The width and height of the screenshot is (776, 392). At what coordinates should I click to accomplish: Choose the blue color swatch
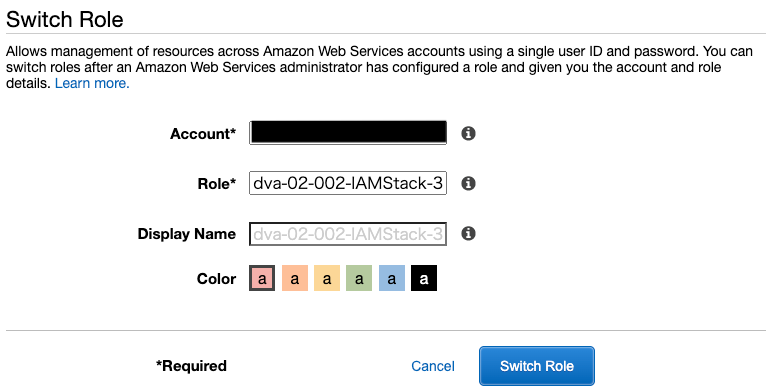tap(391, 278)
